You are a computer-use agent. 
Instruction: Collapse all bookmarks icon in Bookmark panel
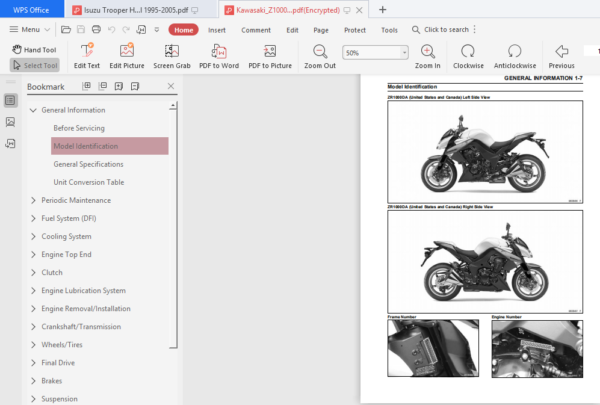103,86
